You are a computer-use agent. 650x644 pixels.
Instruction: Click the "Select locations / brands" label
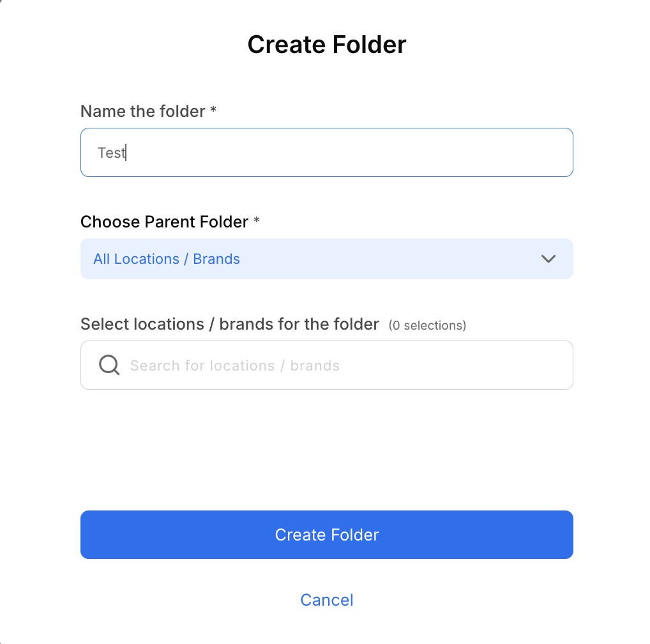click(x=229, y=324)
